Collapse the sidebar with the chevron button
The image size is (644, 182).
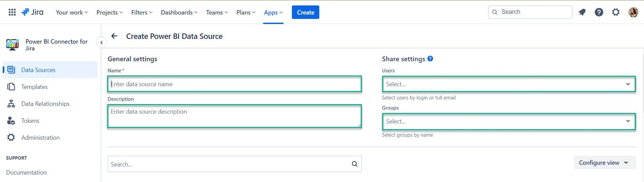101,43
